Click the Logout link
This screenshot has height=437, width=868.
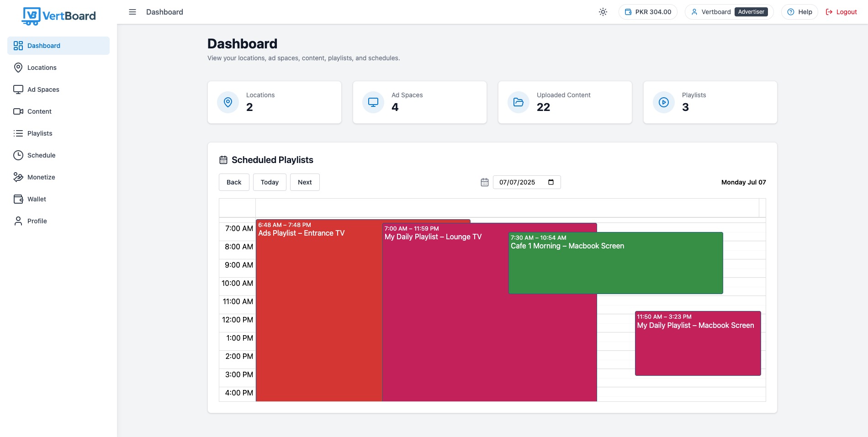click(x=842, y=12)
